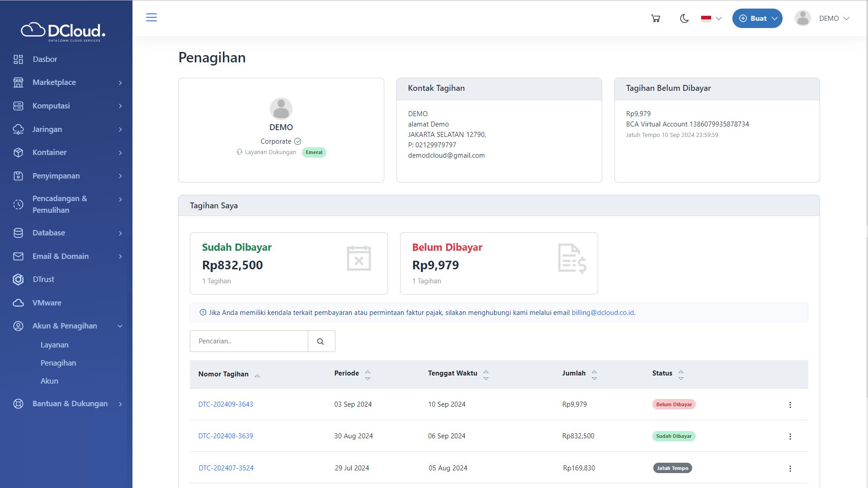
Task: Click the search magnifier button
Action: [x=321, y=342]
